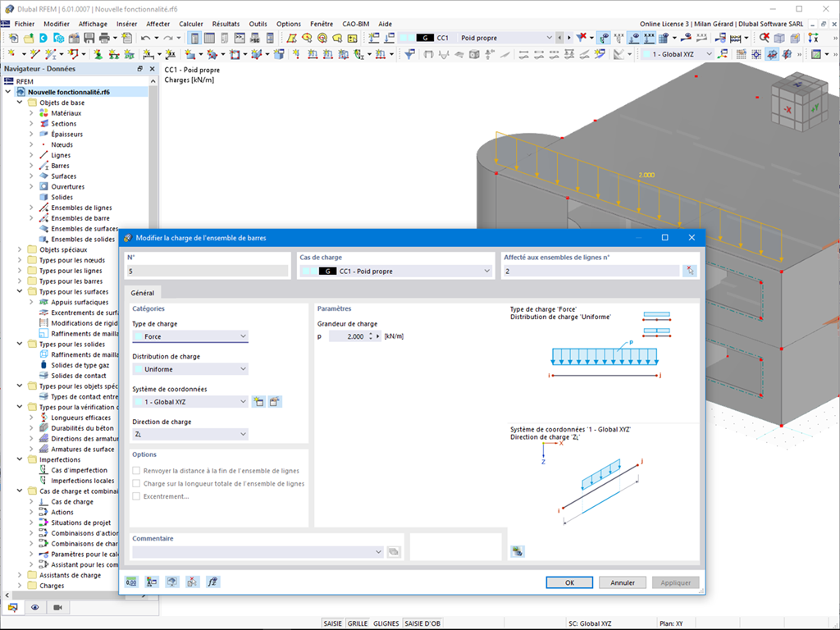
Task: Click the save (floppy disk) toolbar icon
Action: click(89, 38)
